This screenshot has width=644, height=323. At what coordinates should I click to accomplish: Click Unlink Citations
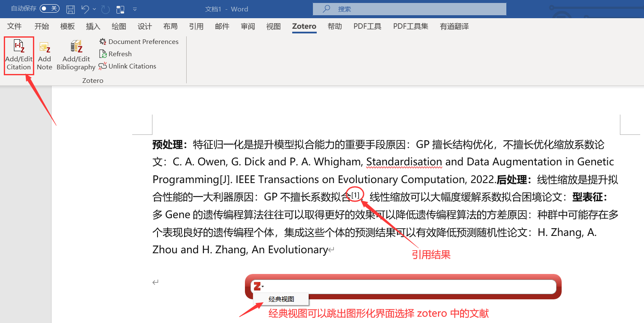click(128, 66)
